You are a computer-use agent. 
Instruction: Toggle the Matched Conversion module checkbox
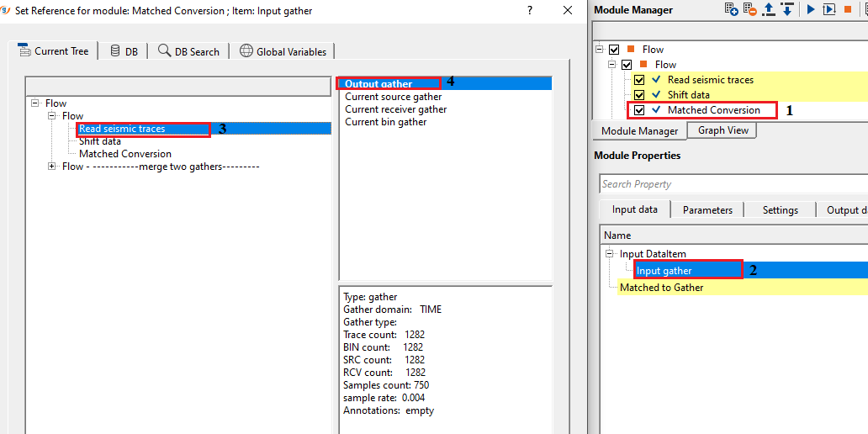click(639, 110)
